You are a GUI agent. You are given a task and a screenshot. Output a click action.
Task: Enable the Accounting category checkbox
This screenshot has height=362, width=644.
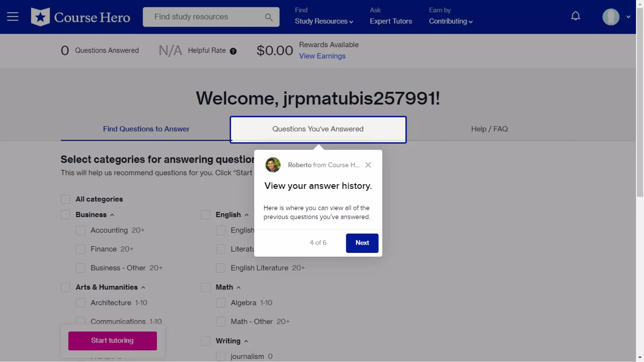click(80, 230)
